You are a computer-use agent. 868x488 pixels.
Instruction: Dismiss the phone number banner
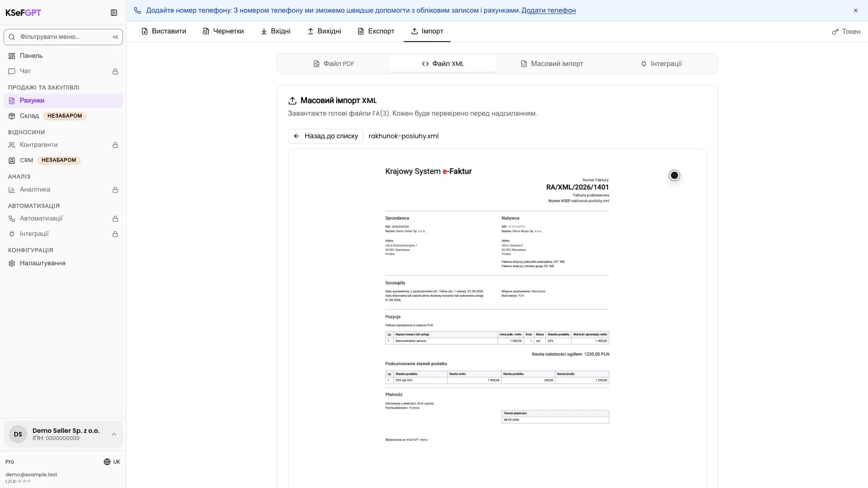coord(856,10)
